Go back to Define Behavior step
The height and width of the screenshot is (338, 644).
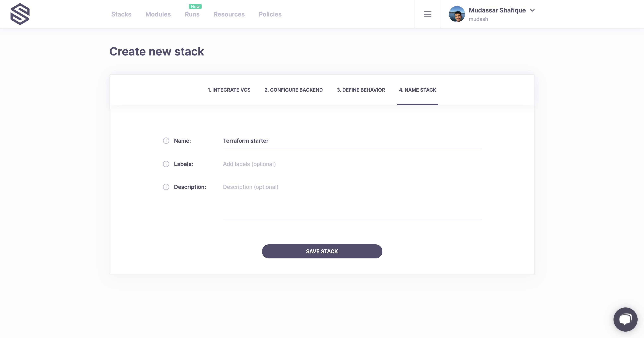tap(361, 90)
